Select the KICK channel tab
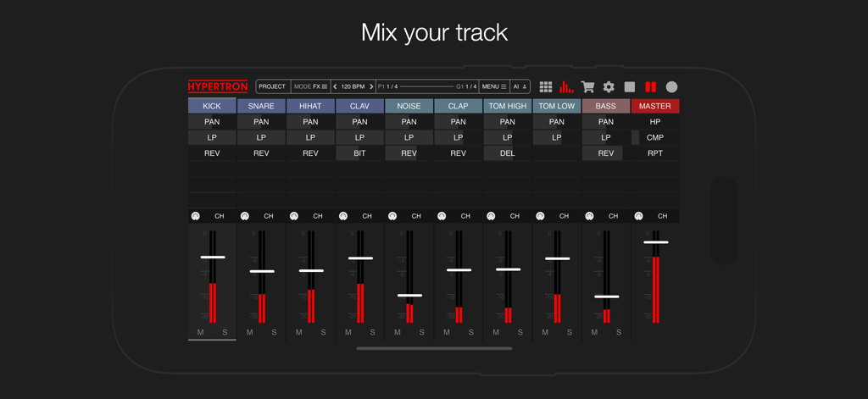Viewport: 868px width, 399px height. (x=212, y=106)
